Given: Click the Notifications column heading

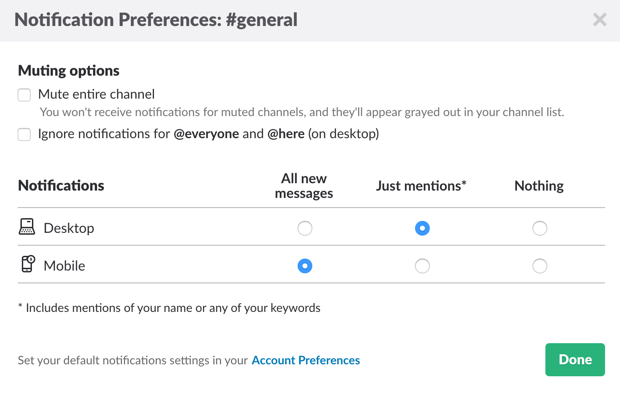Looking at the screenshot, I should pos(61,186).
